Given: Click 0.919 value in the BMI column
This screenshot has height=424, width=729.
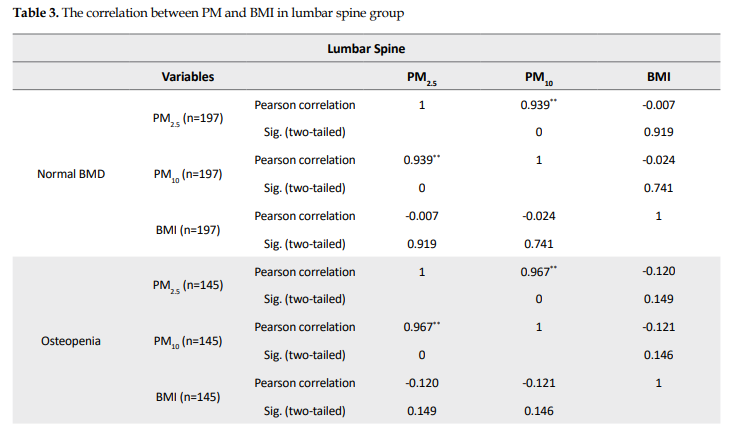Looking at the screenshot, I should pos(659,132).
